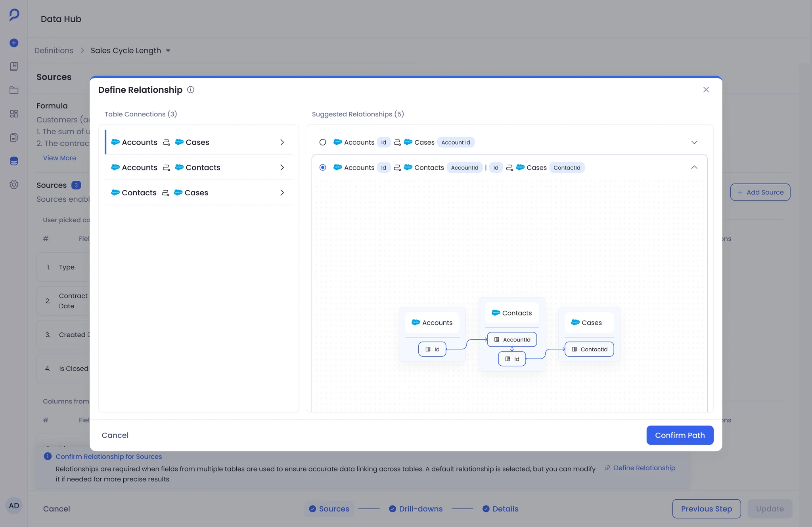Click the Sources count badge 3
Image resolution: width=812 pixels, height=527 pixels.
click(76, 185)
